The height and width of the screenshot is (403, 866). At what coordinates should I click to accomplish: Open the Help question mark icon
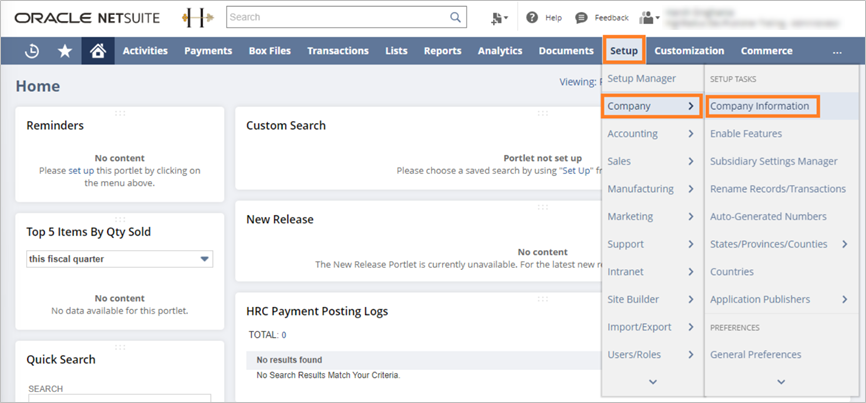coord(532,17)
